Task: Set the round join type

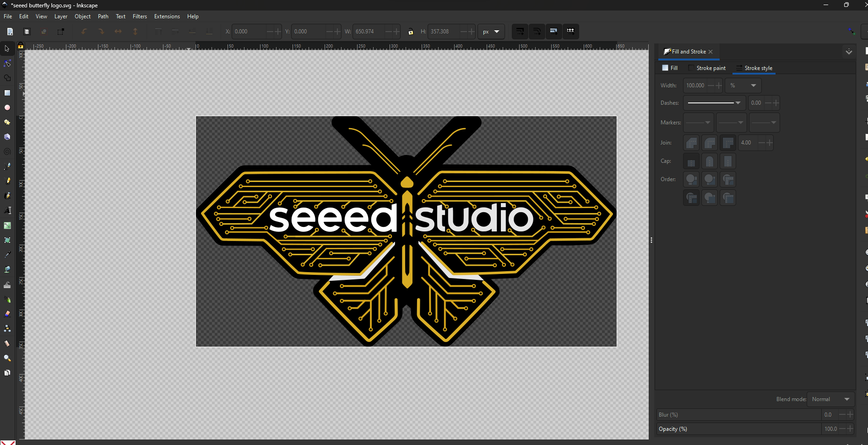Action: tap(710, 143)
